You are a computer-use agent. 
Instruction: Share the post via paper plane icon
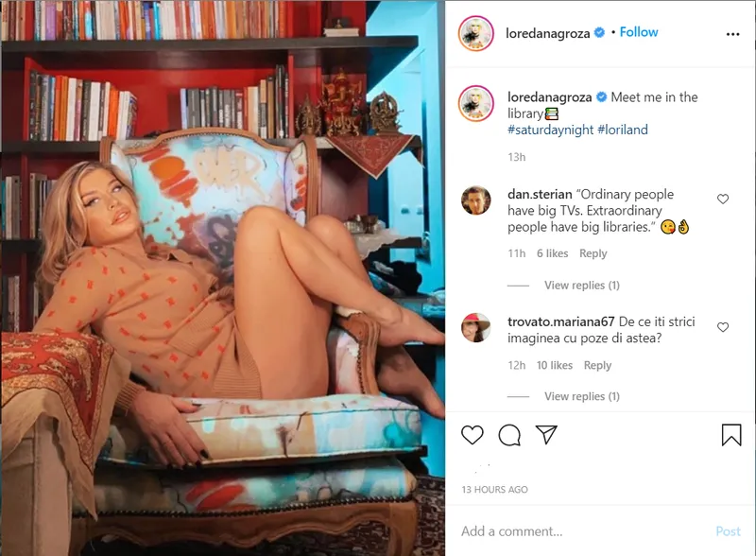546,434
